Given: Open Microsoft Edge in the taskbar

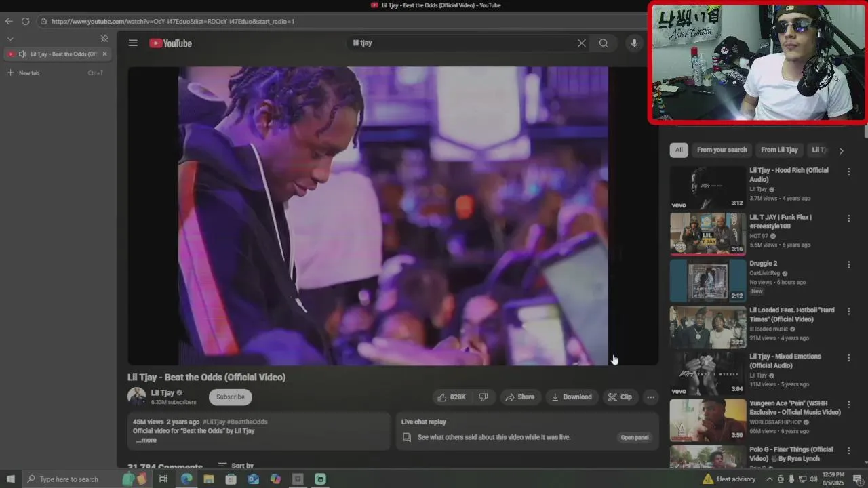Looking at the screenshot, I should [x=186, y=479].
